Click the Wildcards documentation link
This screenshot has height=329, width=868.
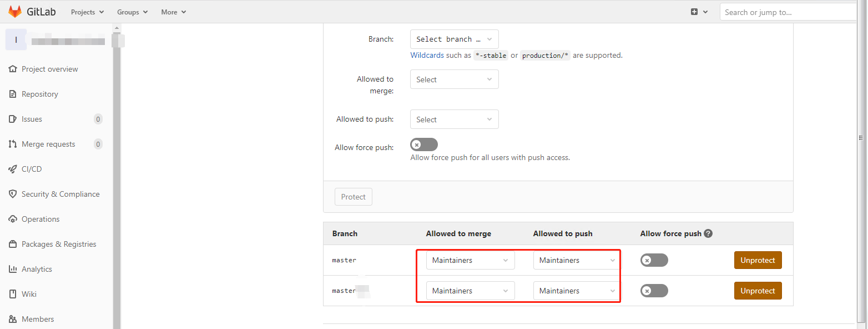pyautogui.click(x=426, y=55)
